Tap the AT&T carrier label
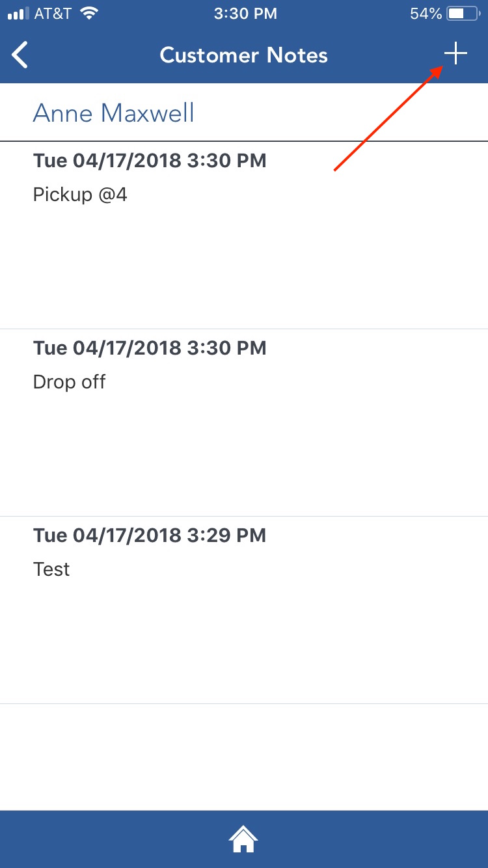The height and width of the screenshot is (868, 488). [x=53, y=13]
